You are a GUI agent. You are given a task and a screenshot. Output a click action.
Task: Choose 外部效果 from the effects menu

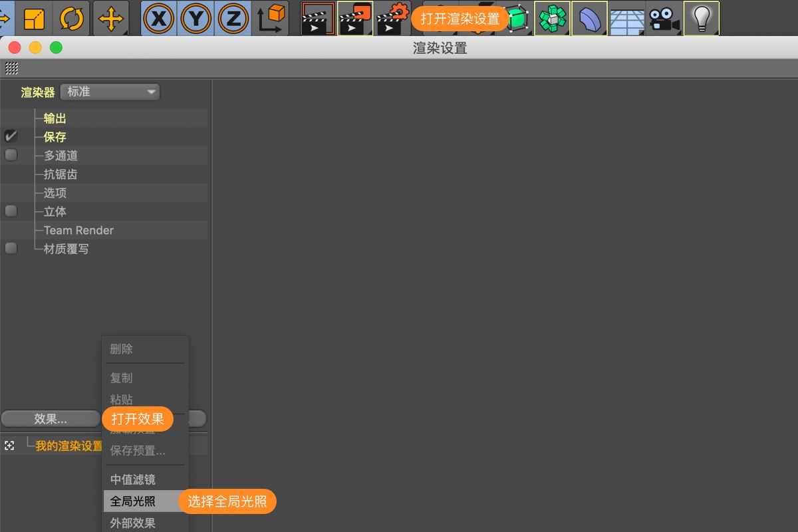(132, 523)
